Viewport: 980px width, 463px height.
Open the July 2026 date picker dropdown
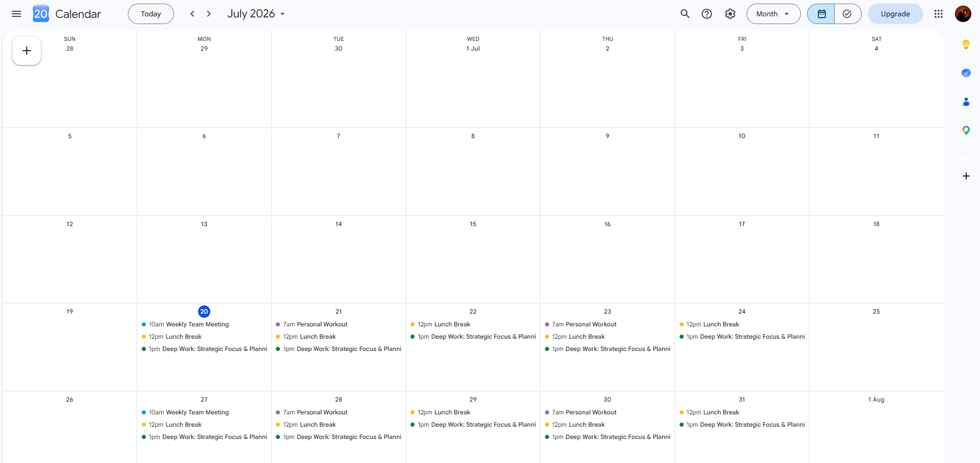point(256,14)
